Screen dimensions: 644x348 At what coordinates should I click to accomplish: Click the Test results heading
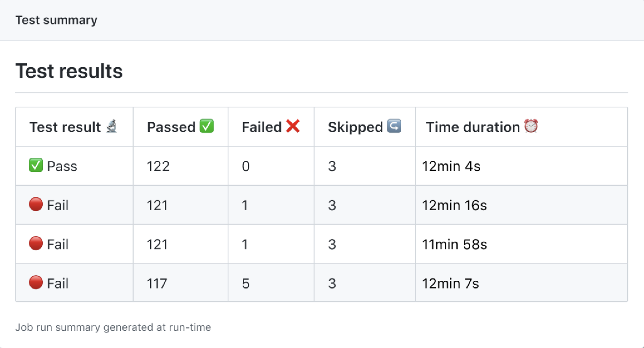(69, 71)
